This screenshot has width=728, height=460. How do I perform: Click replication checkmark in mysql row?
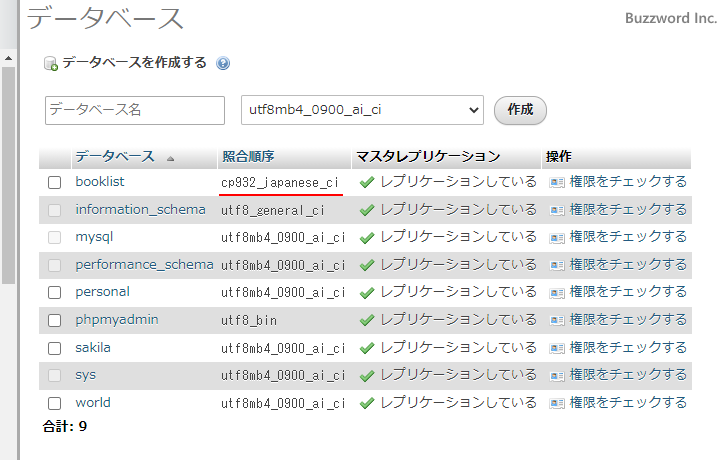(x=367, y=238)
